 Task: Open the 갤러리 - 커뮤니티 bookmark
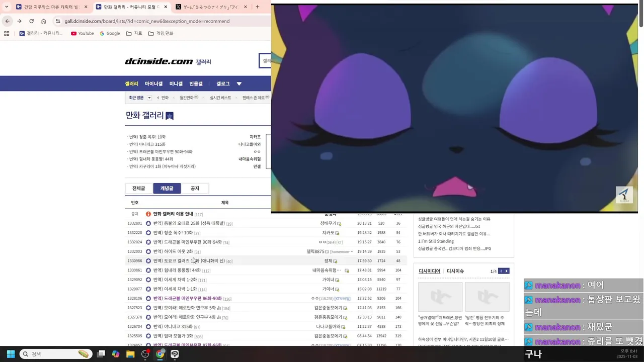41,34
